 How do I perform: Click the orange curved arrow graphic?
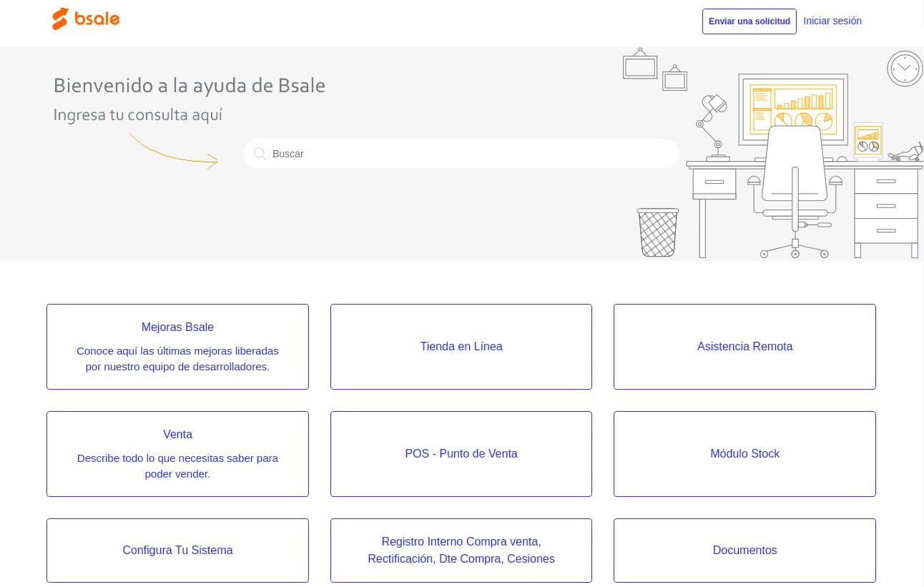(x=174, y=152)
